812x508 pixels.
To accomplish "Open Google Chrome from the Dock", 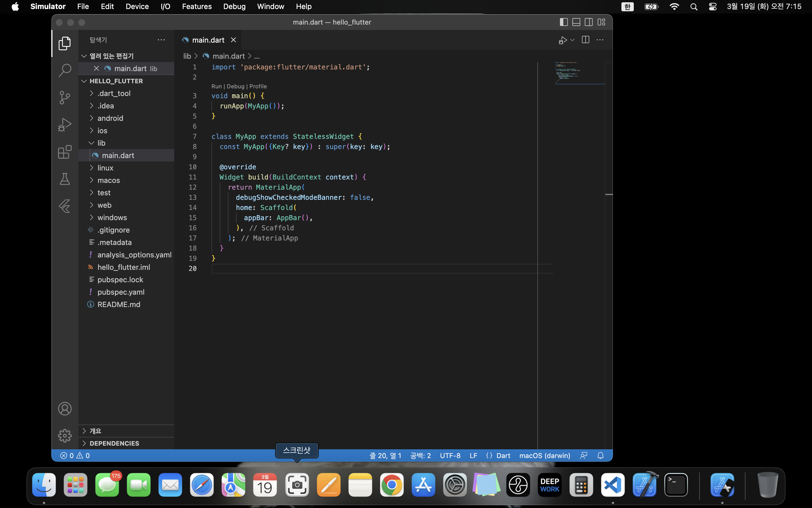I will (x=392, y=485).
